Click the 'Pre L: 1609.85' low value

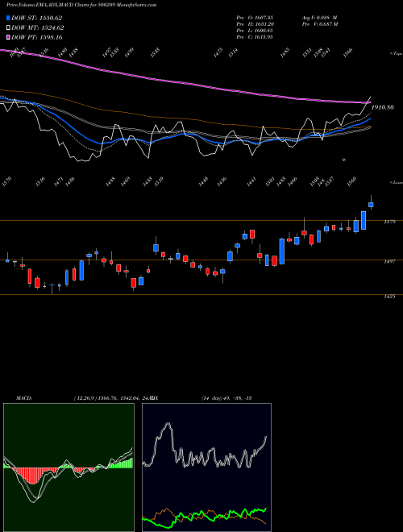coord(256,30)
